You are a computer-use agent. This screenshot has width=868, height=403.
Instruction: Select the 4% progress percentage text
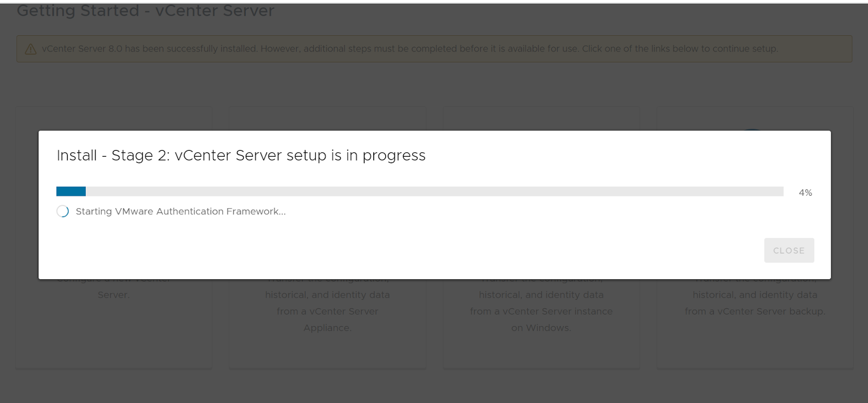[x=805, y=193]
